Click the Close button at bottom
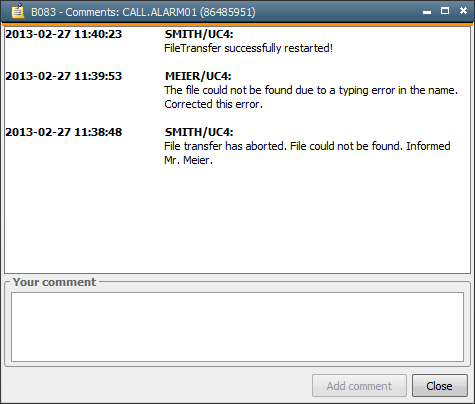 pyautogui.click(x=440, y=386)
